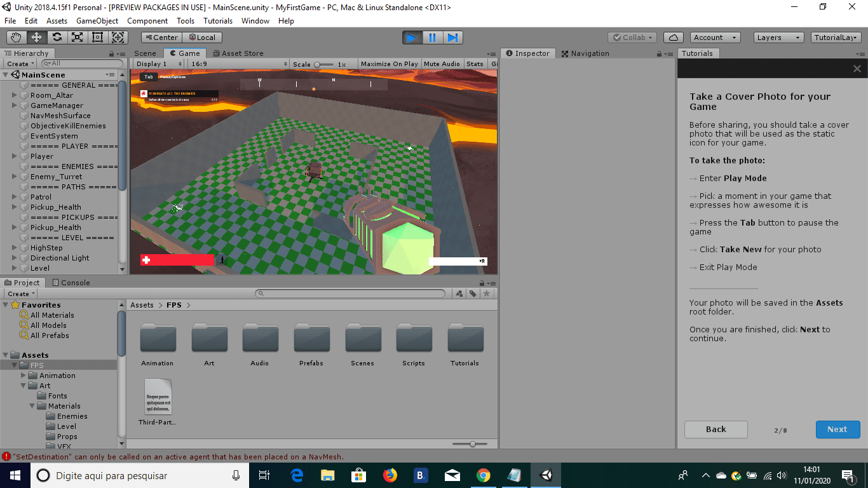Toggle Maximize On Play
The image size is (868, 488).
pos(389,64)
